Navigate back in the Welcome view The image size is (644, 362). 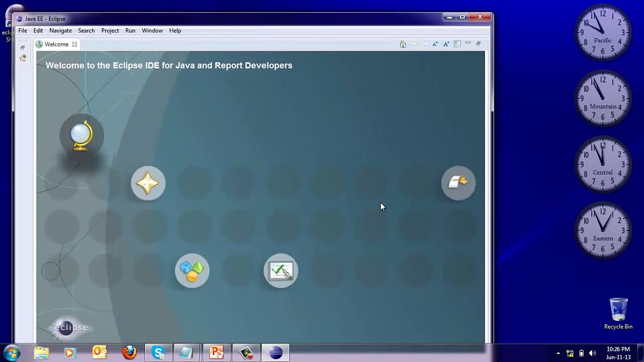pos(414,44)
